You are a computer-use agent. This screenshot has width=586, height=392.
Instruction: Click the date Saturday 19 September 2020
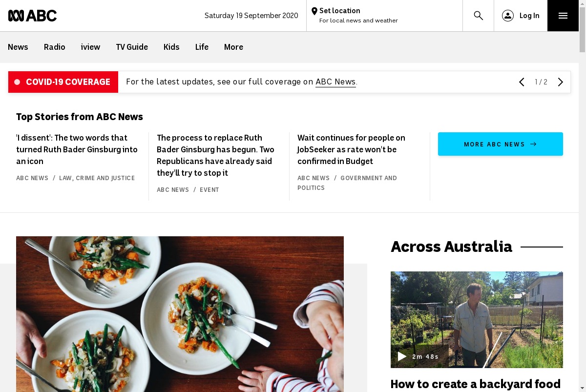click(x=251, y=16)
